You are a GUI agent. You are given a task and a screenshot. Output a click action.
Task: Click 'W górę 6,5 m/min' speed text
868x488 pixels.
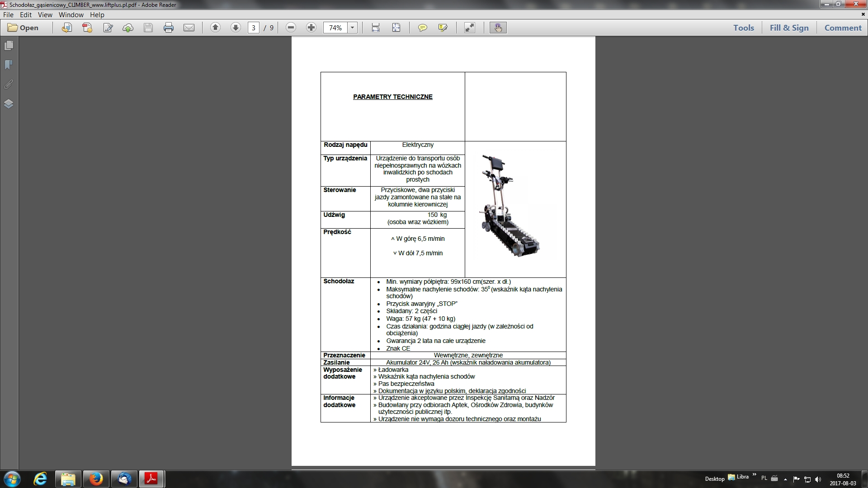(418, 239)
